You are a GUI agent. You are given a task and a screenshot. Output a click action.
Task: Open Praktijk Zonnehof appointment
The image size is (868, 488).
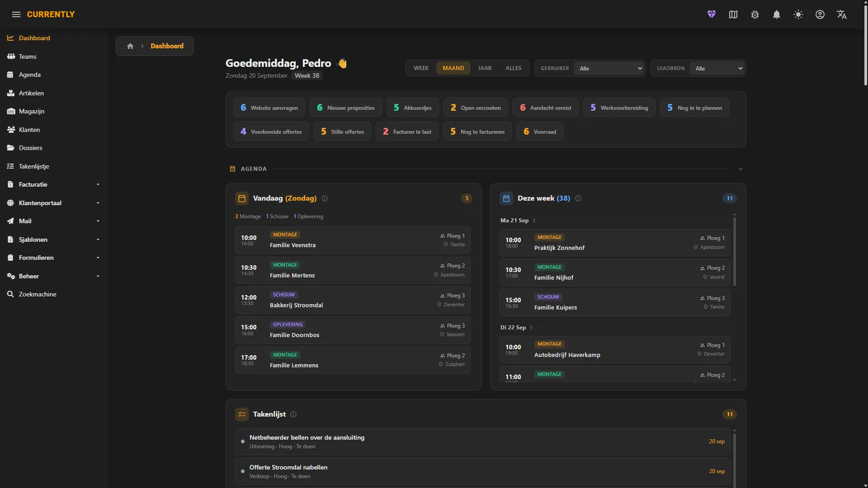(x=615, y=243)
